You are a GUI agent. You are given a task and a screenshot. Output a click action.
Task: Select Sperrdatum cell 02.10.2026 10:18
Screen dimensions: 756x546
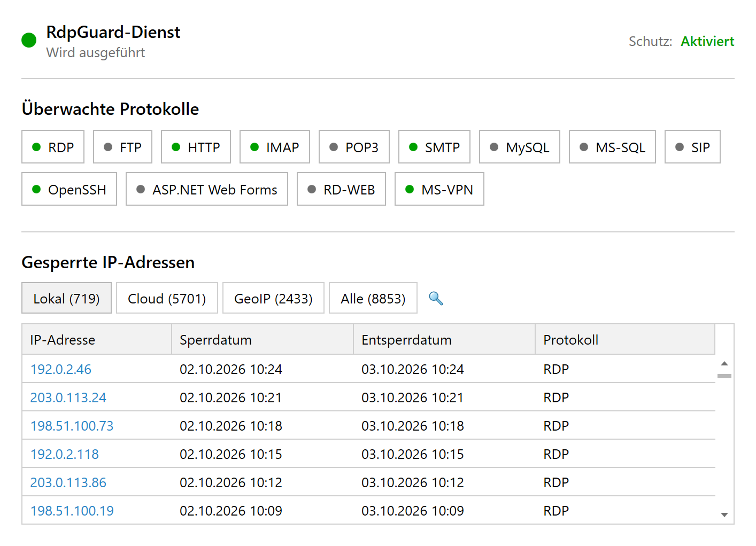pyautogui.click(x=231, y=426)
